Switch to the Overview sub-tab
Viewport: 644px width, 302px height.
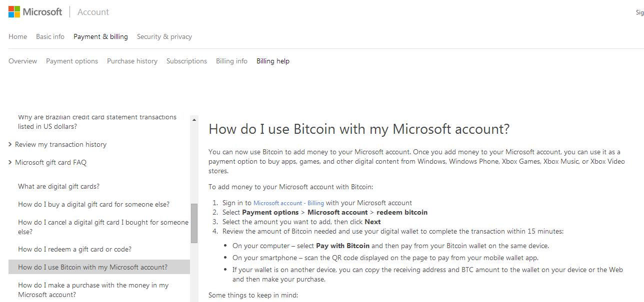pyautogui.click(x=22, y=61)
